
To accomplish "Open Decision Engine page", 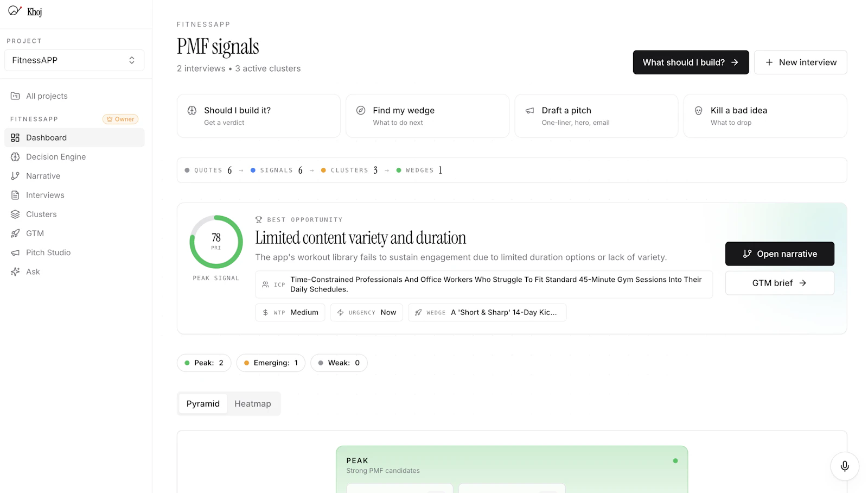I will click(74, 157).
